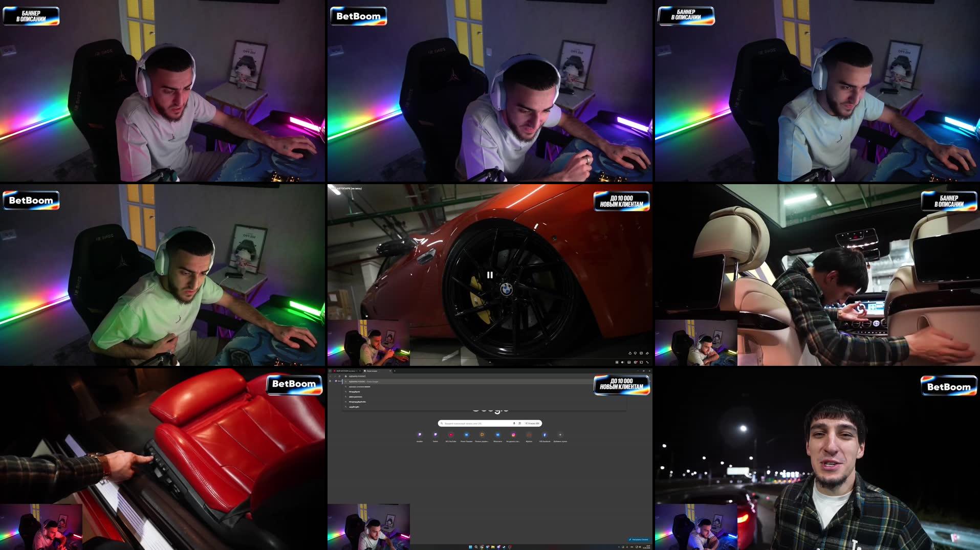Like the video in the YouTube player
This screenshot has height=550, width=980.
coord(630,354)
